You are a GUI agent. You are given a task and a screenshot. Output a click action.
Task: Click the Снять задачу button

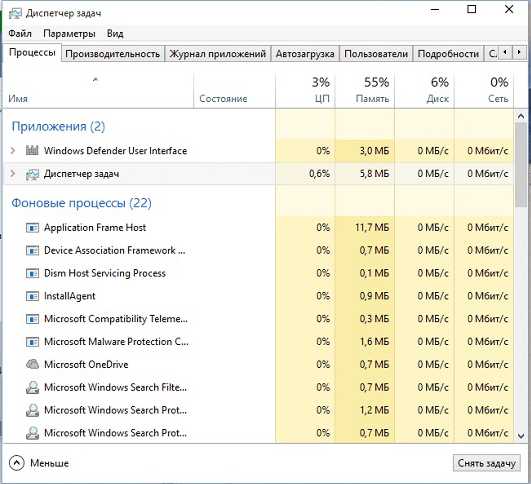487,463
